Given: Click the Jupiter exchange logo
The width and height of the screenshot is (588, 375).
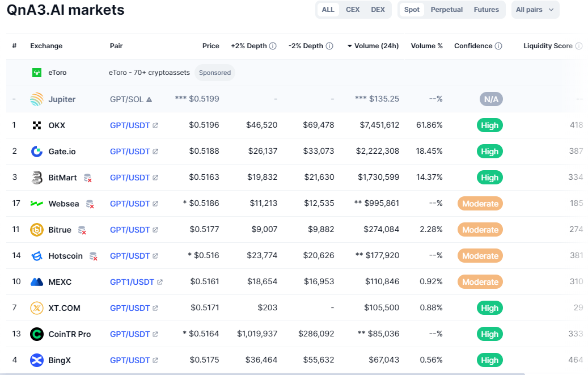Looking at the screenshot, I should tap(37, 99).
